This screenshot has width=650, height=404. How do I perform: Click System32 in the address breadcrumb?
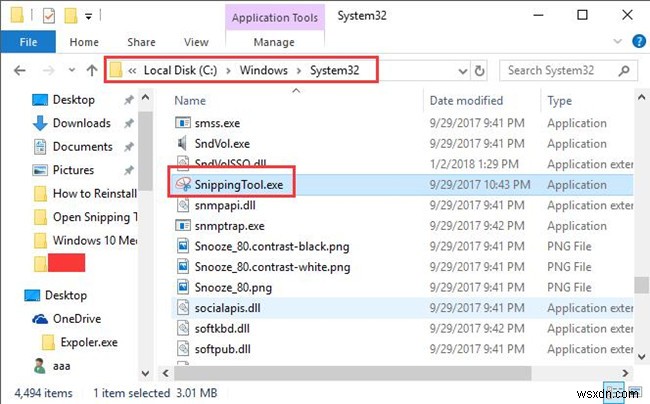click(x=335, y=70)
